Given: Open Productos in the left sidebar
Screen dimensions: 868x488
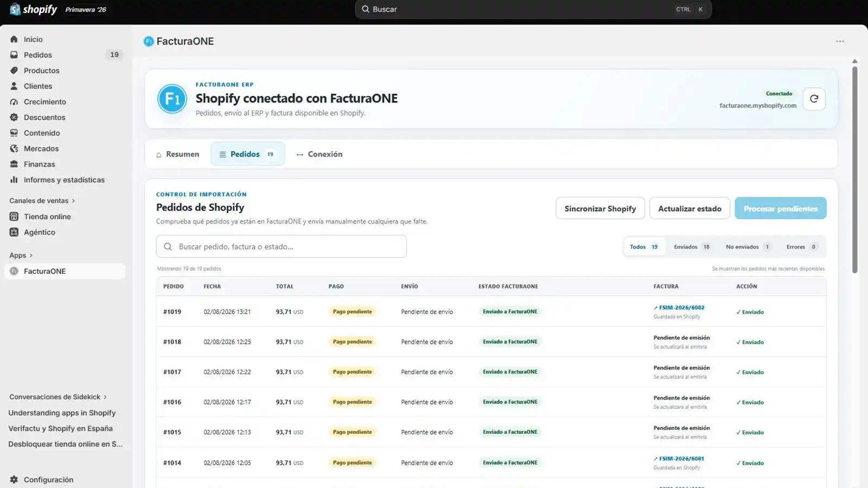Looking at the screenshot, I should [x=65, y=70].
